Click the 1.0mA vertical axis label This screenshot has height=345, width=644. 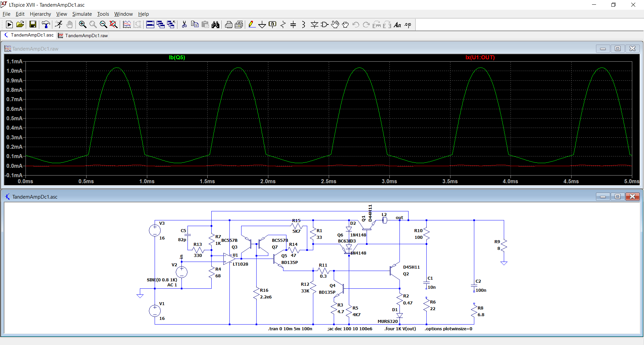pyautogui.click(x=14, y=71)
